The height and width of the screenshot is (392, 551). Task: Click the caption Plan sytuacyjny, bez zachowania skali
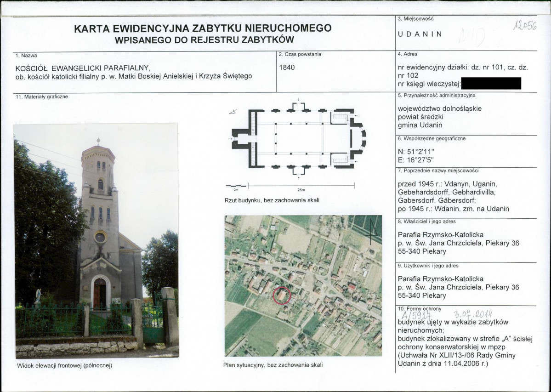(x=273, y=365)
